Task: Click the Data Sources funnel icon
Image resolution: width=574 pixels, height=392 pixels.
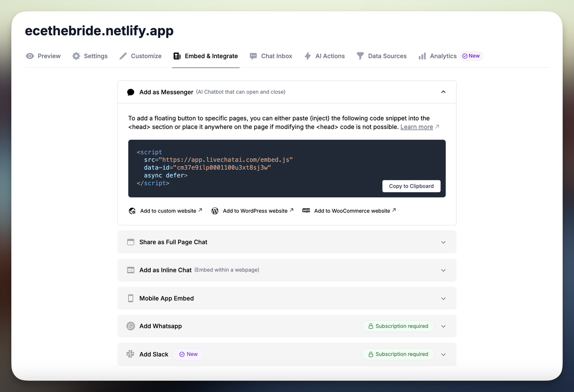Action: [360, 56]
